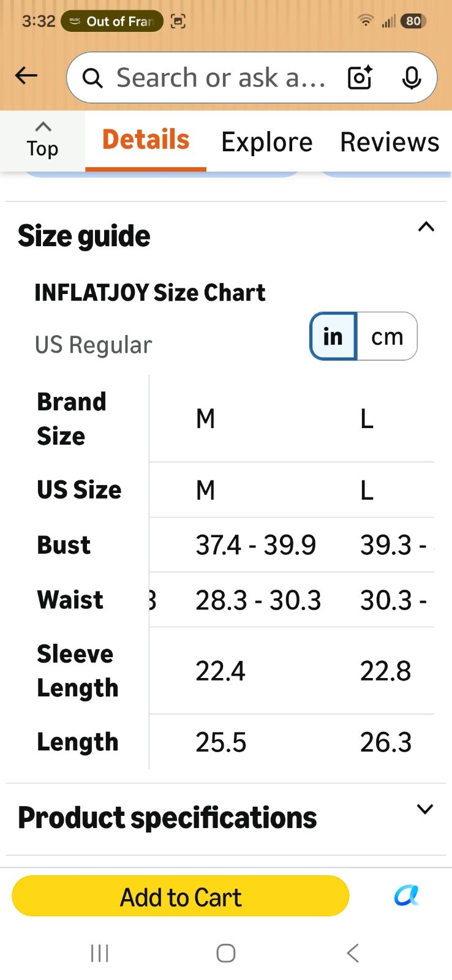Tap the back arrow icon
Viewport: 452px width, 980px height.
(x=26, y=76)
